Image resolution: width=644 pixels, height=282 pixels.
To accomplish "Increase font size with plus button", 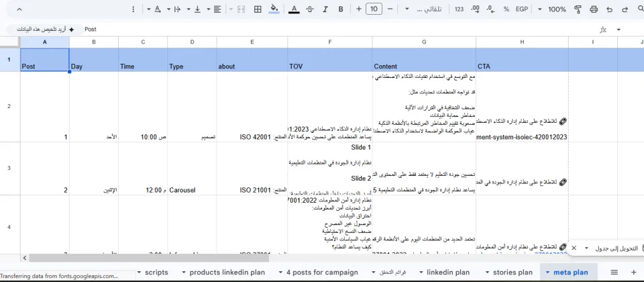I will click(x=359, y=9).
